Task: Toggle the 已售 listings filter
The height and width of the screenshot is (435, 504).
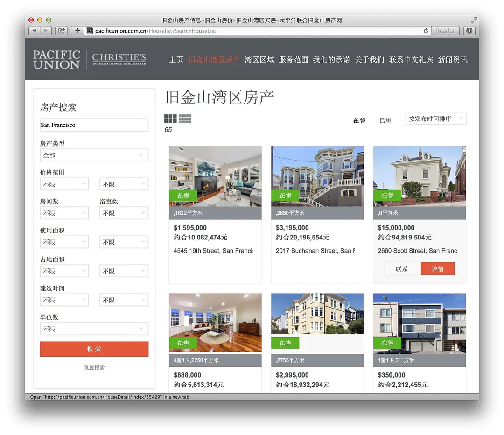Action: [x=385, y=120]
